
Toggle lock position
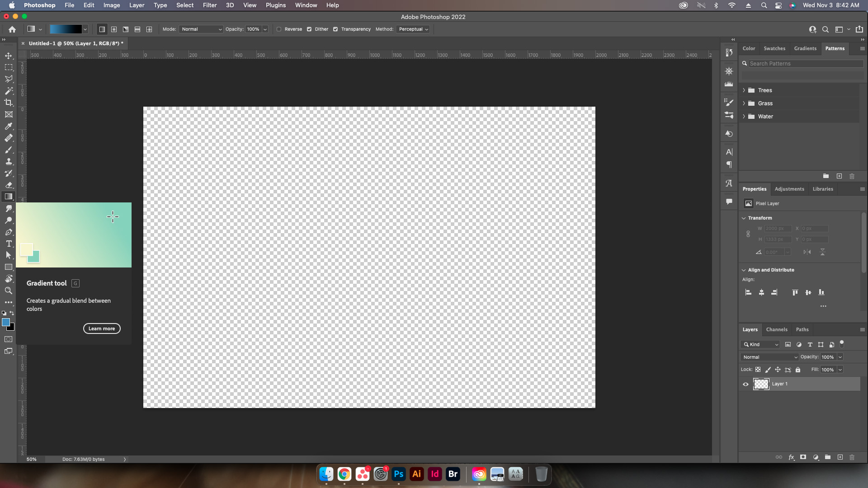[x=778, y=370]
